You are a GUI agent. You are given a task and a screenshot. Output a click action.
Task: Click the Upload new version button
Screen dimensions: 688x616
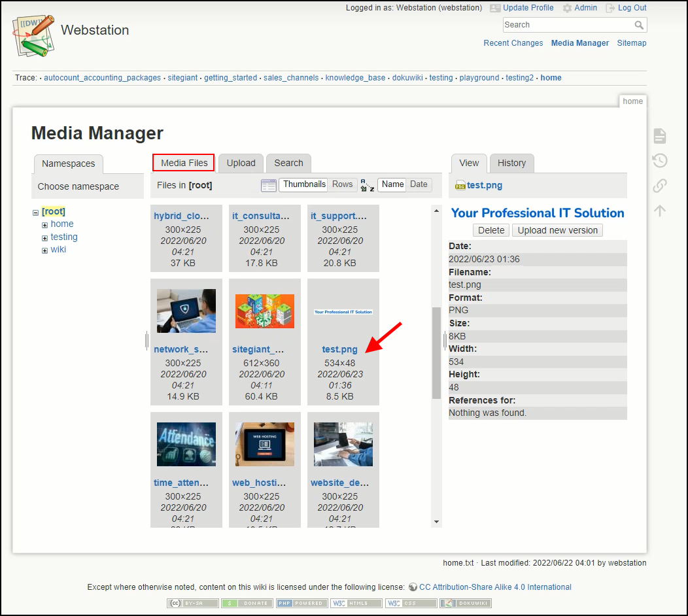coord(558,230)
